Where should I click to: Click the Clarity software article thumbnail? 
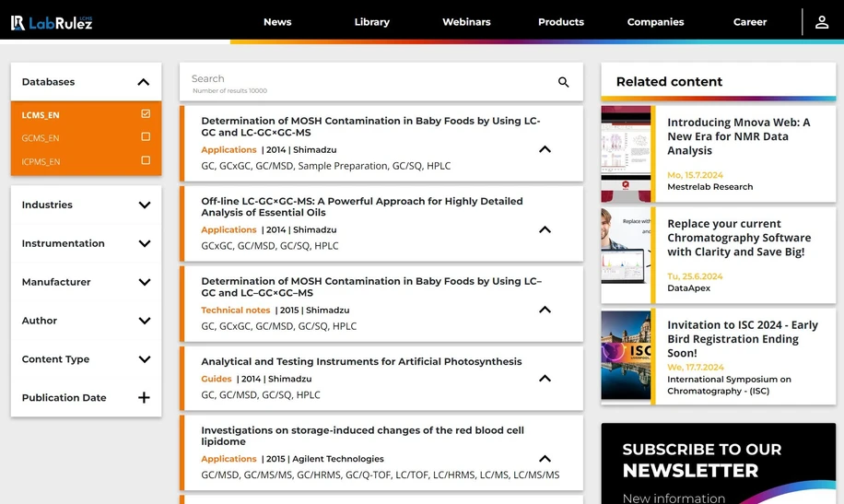[x=626, y=255]
